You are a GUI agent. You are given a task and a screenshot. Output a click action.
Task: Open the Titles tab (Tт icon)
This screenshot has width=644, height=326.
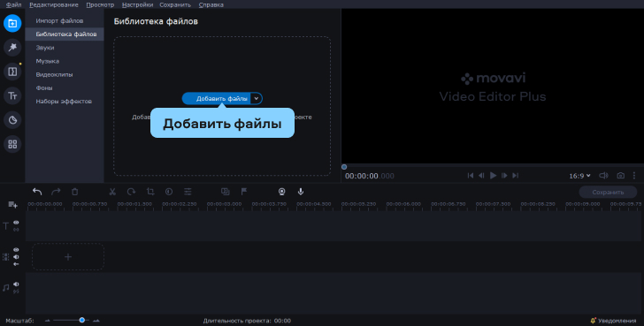pos(12,95)
